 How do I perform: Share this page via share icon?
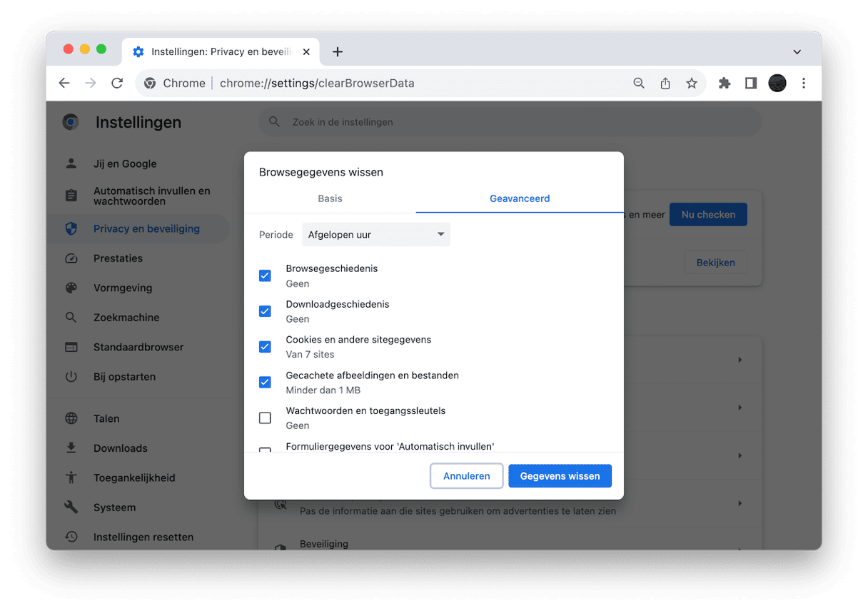665,84
